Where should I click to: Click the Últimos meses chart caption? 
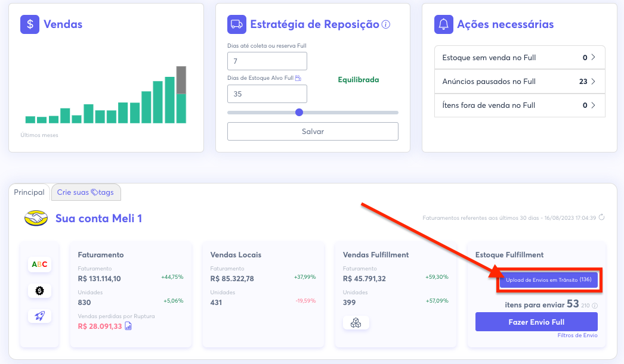tap(39, 135)
